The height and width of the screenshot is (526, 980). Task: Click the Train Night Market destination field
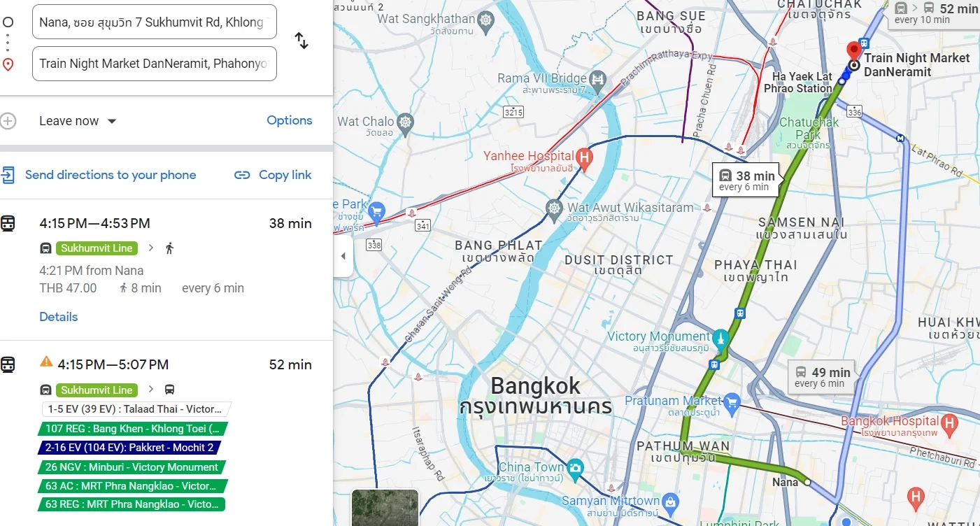(x=155, y=64)
